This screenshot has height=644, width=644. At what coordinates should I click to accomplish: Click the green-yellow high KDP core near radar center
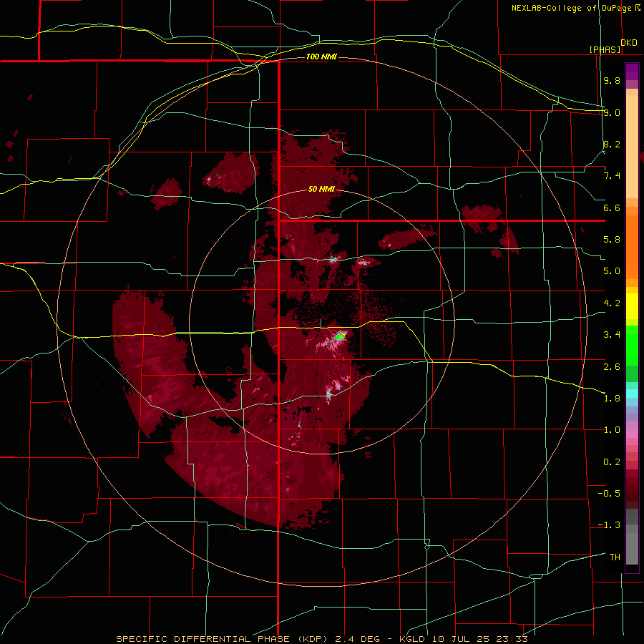(x=340, y=336)
